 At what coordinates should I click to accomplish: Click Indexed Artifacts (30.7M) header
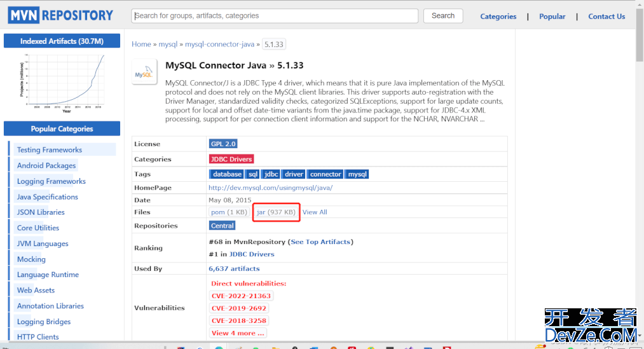click(62, 41)
